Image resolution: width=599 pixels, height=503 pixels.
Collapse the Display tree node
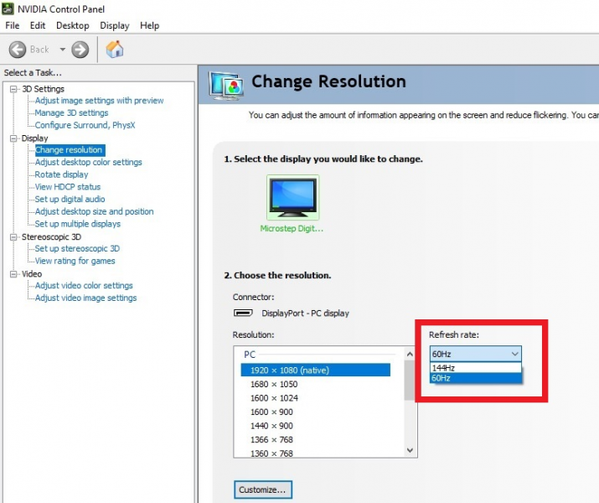point(14,138)
